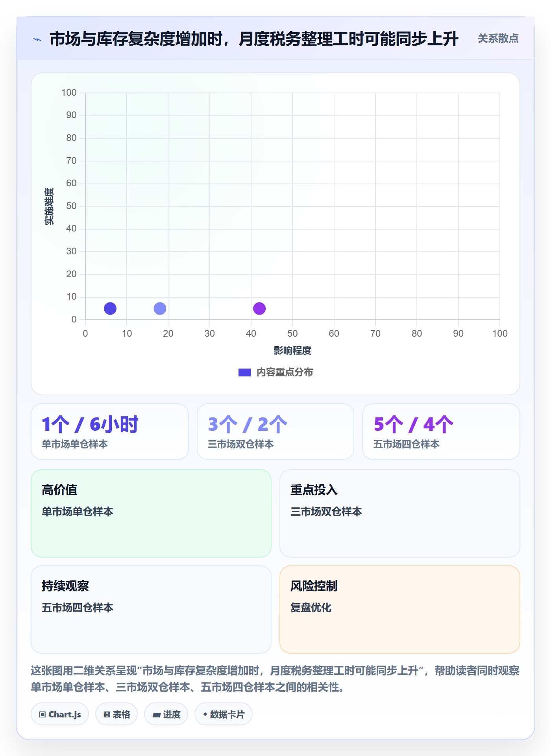This screenshot has height=756, width=551.
Task: Click 复盘优化 in the 风险控制 card
Action: coord(311,608)
